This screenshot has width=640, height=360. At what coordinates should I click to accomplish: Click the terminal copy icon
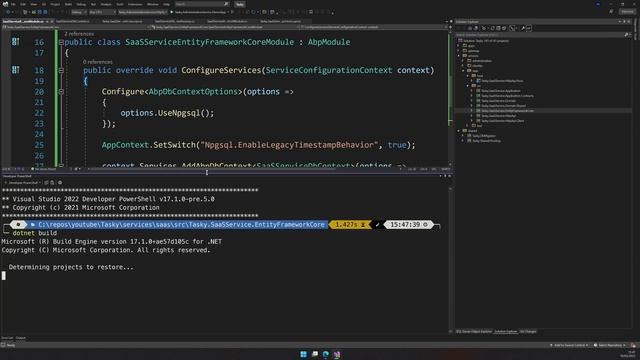click(x=46, y=183)
